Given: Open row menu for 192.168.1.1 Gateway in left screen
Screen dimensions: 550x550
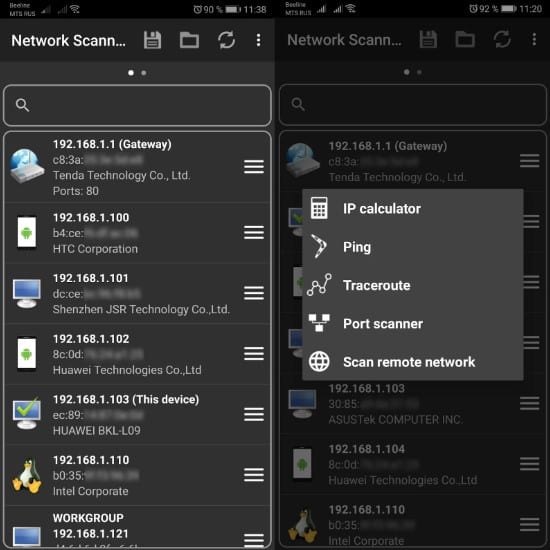Looking at the screenshot, I should point(254,167).
